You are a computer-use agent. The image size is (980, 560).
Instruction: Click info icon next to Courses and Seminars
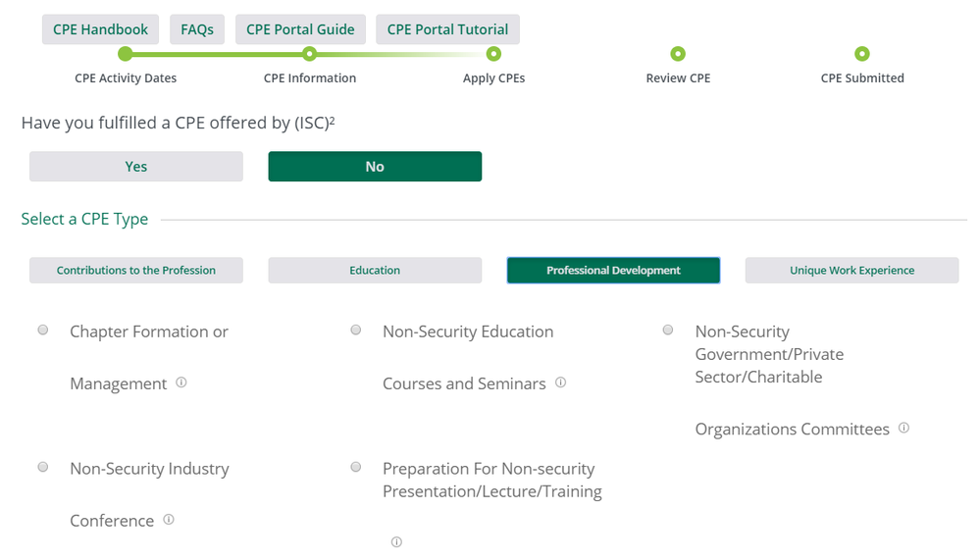point(560,382)
